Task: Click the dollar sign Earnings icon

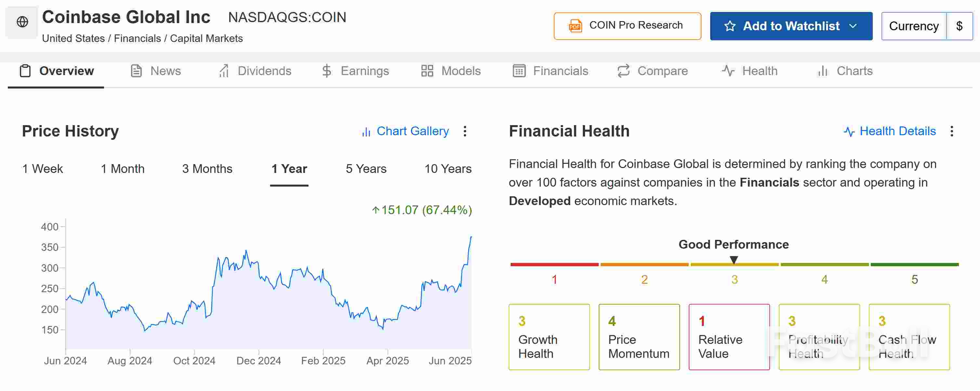Action: pyautogui.click(x=326, y=71)
